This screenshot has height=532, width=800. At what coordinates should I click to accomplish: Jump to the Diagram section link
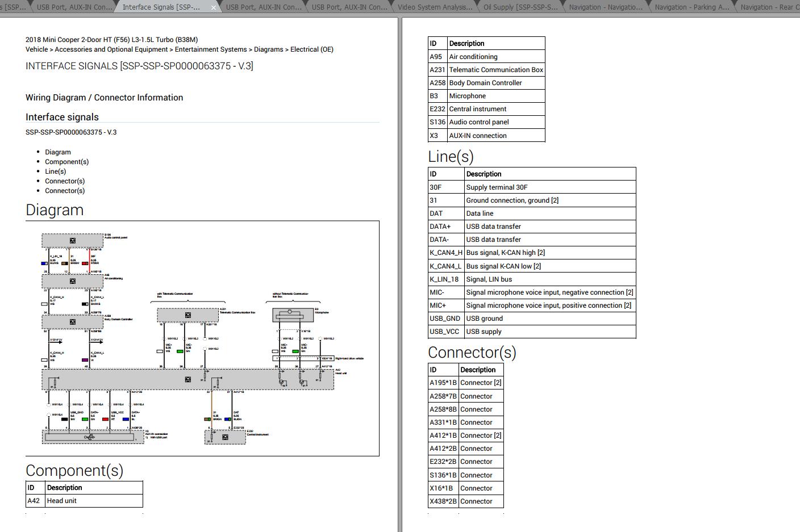pos(58,152)
